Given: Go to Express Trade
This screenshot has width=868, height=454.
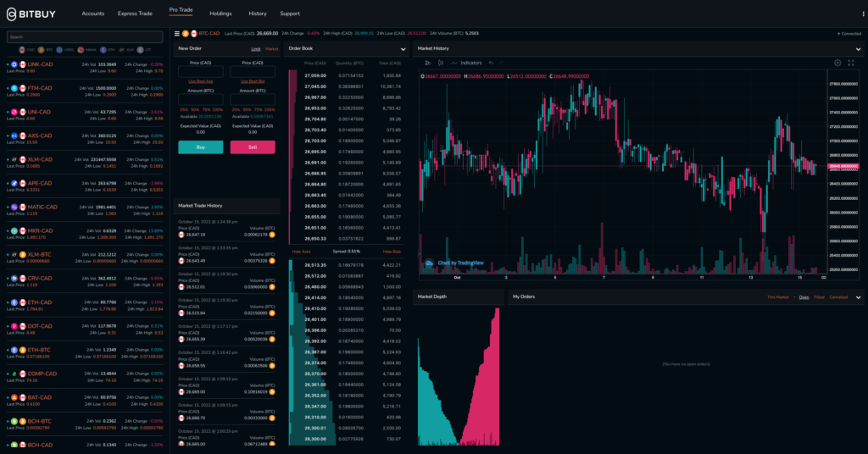Looking at the screenshot, I should (x=135, y=14).
